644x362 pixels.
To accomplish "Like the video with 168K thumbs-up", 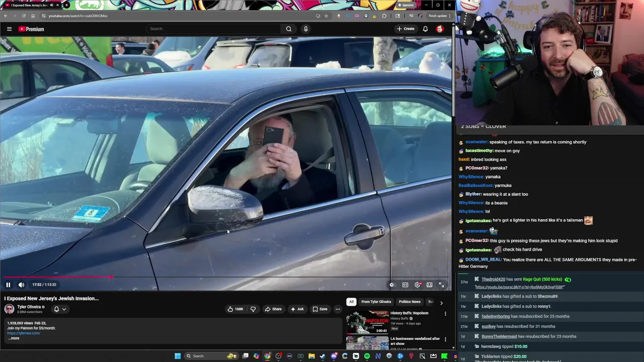I will tap(235, 309).
